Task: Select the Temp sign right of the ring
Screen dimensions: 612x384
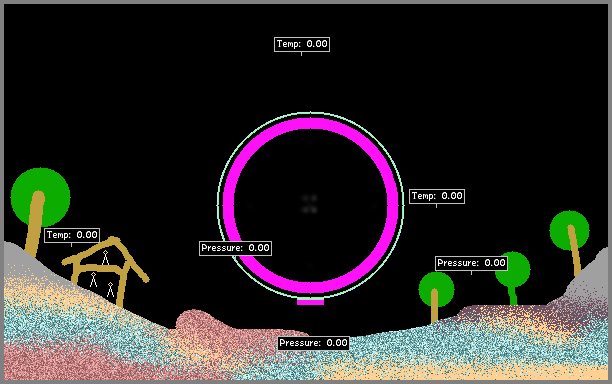Action: [x=437, y=196]
